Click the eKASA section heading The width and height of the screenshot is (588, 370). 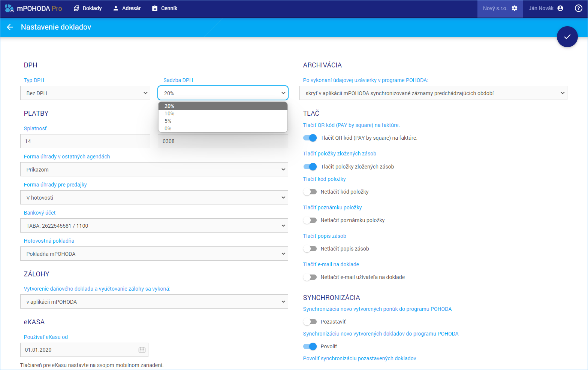34,322
